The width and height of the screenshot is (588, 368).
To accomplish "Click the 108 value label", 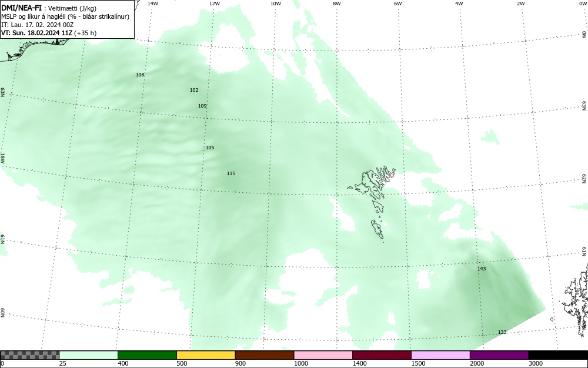I will click(x=140, y=75).
